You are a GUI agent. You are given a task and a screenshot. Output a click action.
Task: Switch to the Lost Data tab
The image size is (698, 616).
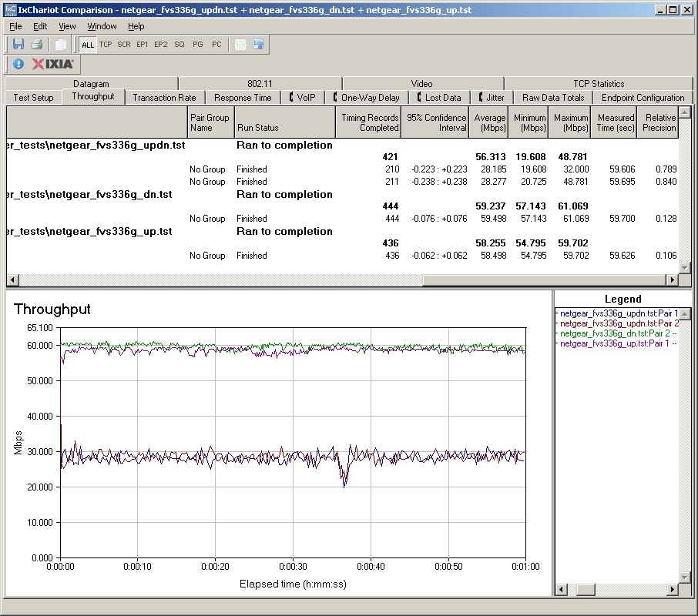pyautogui.click(x=439, y=97)
